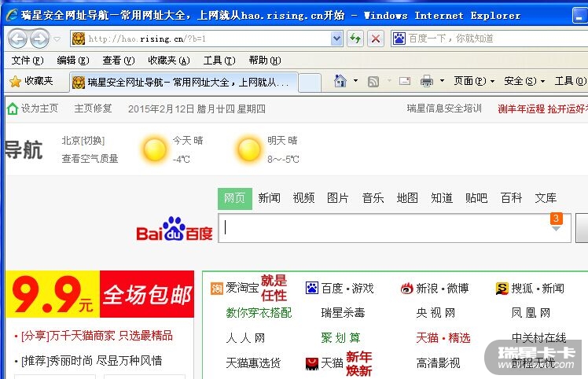Open 凤凰网 link
Image resolution: width=588 pixels, height=379 pixels.
[531, 313]
